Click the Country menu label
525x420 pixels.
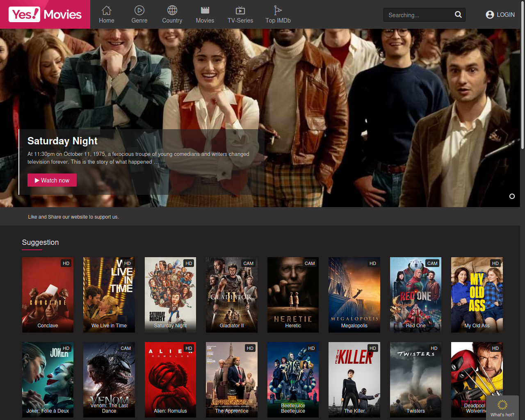click(x=172, y=21)
